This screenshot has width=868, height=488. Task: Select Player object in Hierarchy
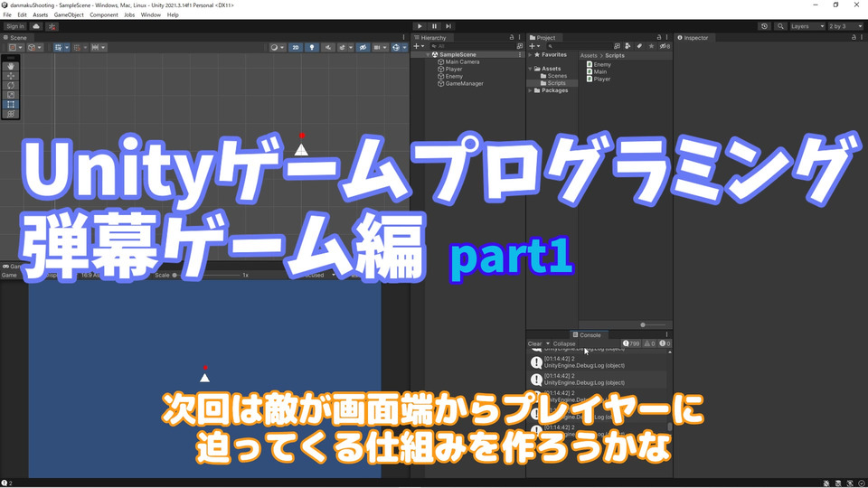(453, 70)
